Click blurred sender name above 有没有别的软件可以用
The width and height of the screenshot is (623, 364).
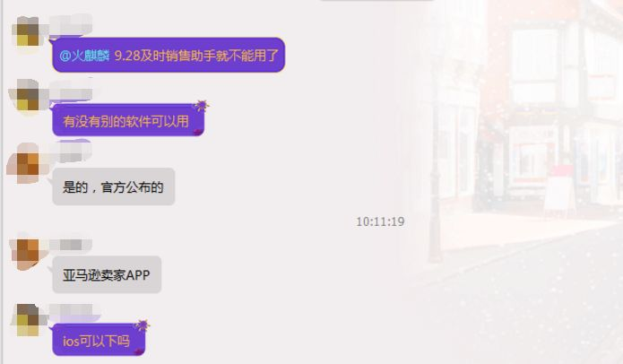[71, 91]
